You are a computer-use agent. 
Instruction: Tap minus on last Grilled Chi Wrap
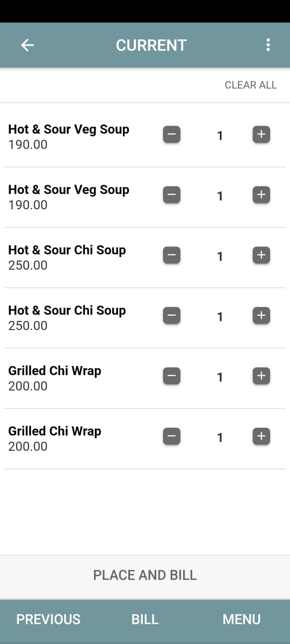pos(172,436)
